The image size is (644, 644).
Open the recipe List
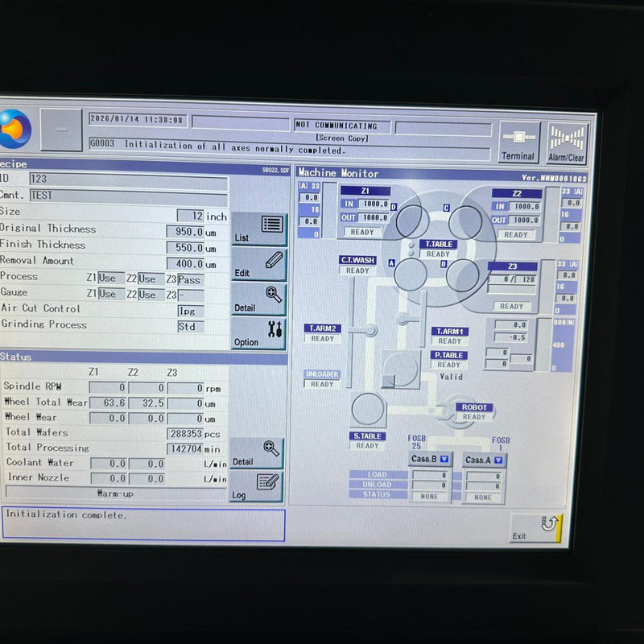tap(258, 229)
